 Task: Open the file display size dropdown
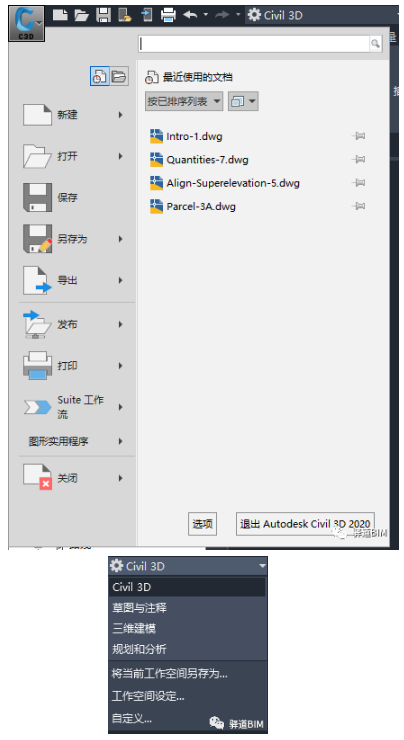point(243,101)
